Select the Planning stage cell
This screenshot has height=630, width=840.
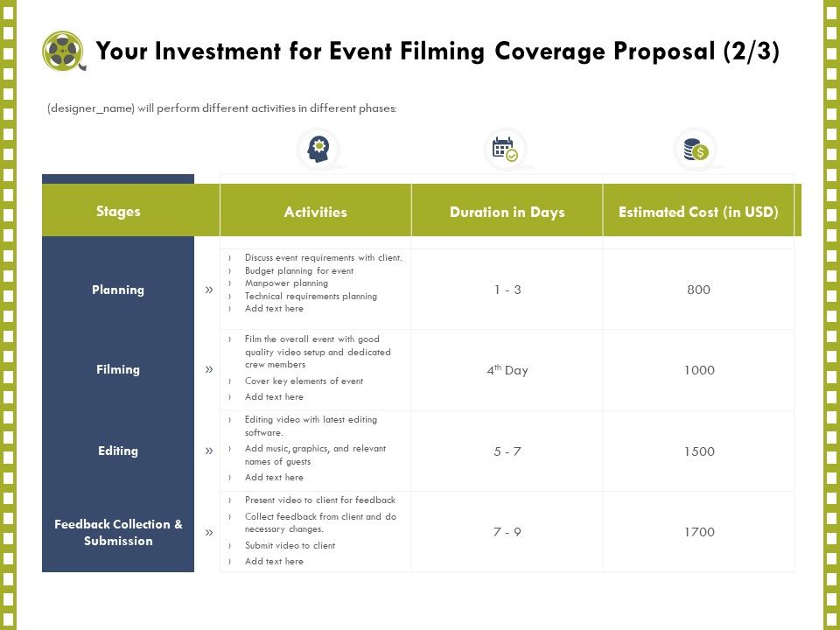[118, 290]
